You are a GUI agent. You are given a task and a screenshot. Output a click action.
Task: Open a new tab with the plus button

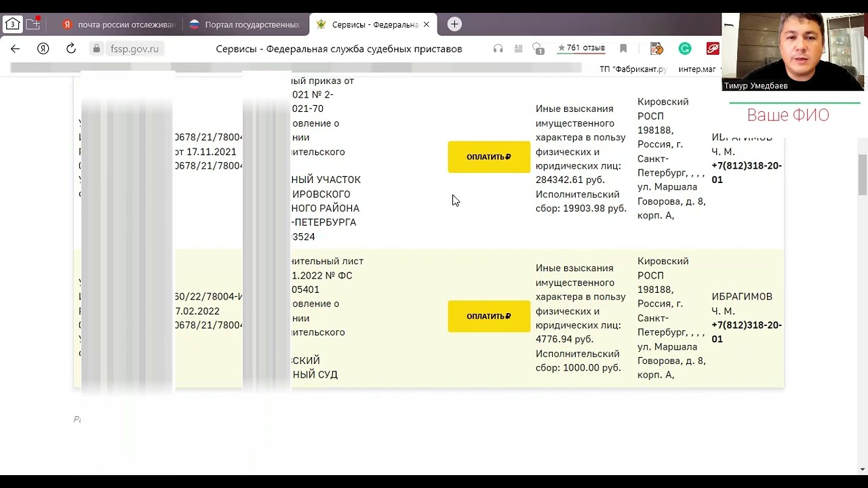[x=454, y=24]
